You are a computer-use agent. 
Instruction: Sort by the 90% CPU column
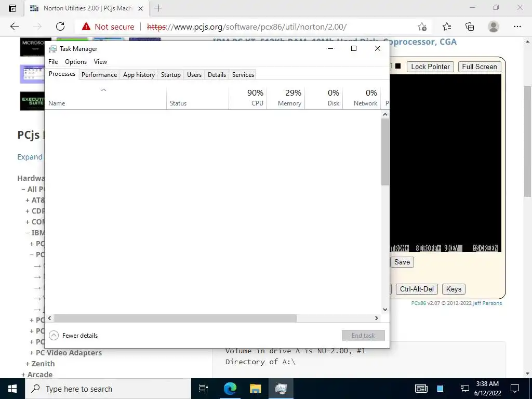tap(248, 98)
